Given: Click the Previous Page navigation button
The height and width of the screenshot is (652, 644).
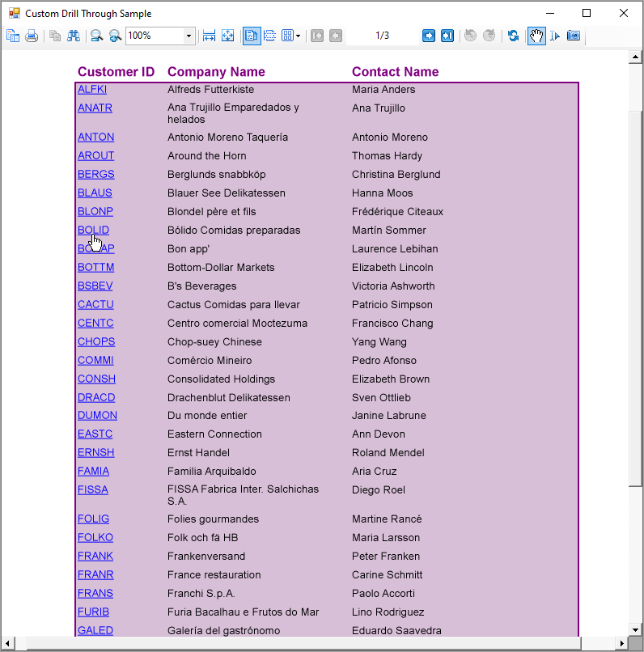Looking at the screenshot, I should coord(336,36).
